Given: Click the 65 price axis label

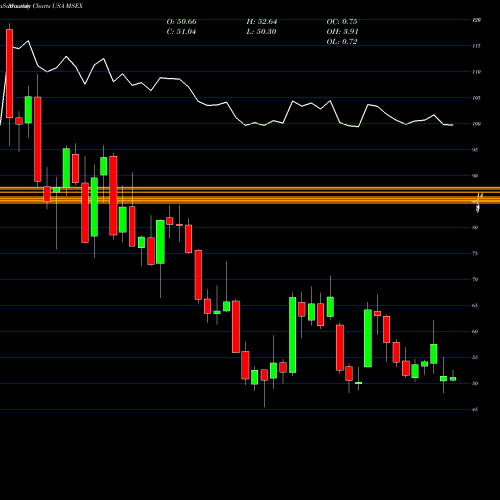Looking at the screenshot, I should [475, 305].
